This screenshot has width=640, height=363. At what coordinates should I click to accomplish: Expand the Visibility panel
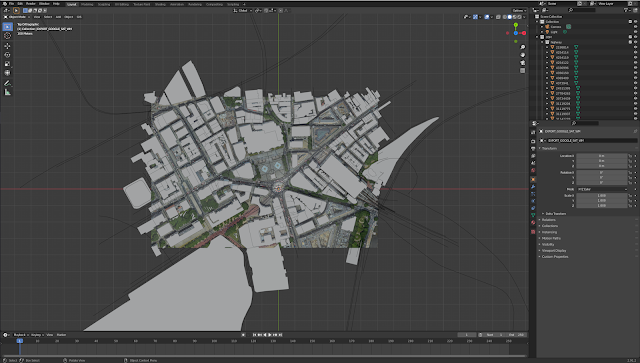(x=548, y=244)
